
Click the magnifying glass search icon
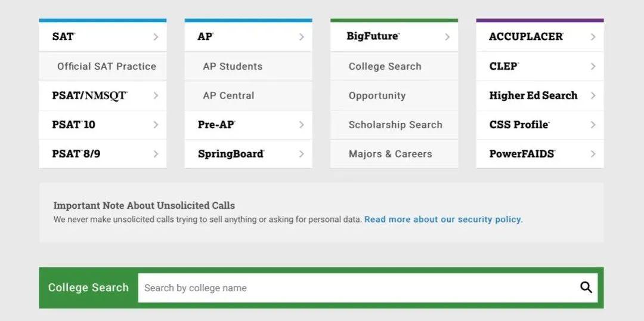pyautogui.click(x=586, y=288)
